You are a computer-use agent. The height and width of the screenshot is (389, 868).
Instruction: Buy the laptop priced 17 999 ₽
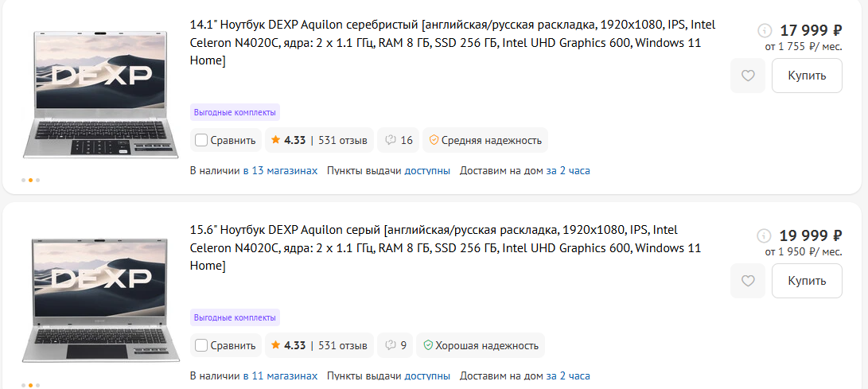point(807,76)
